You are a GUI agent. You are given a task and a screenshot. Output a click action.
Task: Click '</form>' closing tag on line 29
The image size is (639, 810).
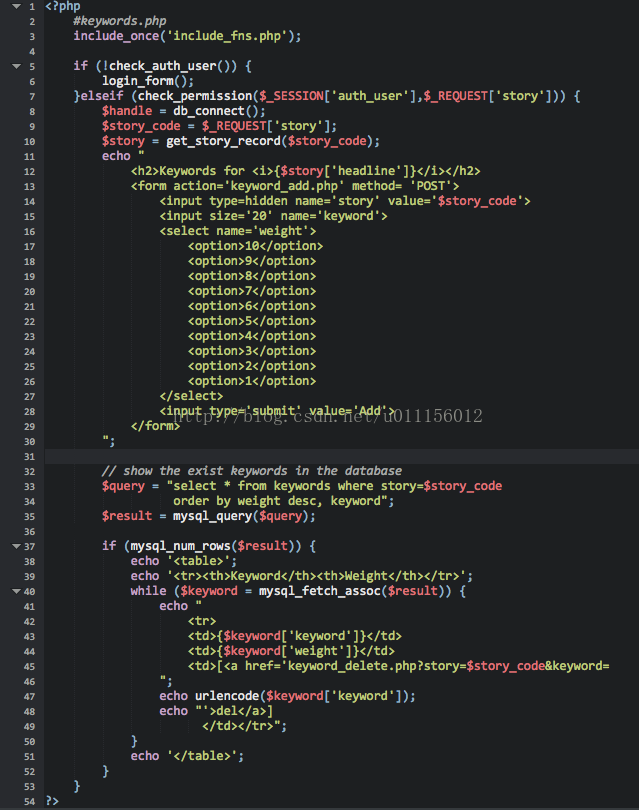[155, 426]
